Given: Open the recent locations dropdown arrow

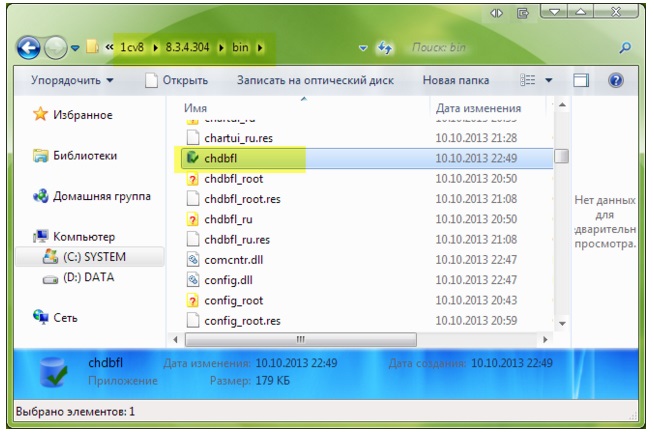Looking at the screenshot, I should tap(75, 48).
